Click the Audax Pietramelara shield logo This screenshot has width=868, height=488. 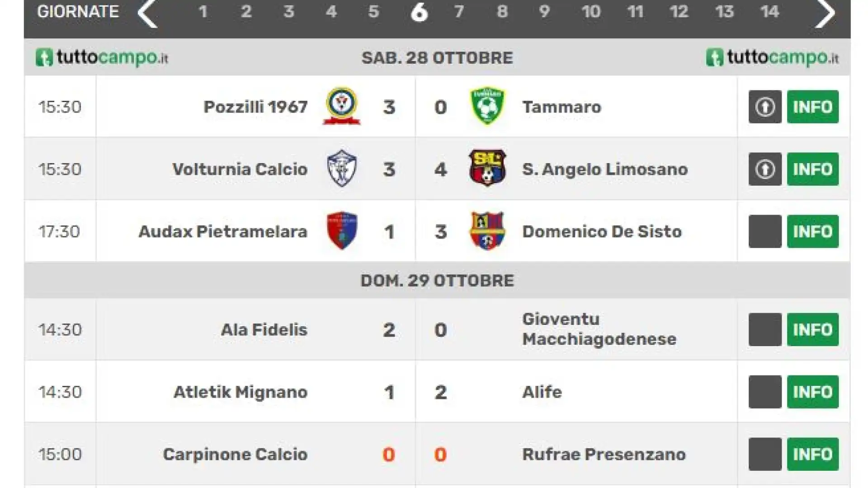click(342, 230)
